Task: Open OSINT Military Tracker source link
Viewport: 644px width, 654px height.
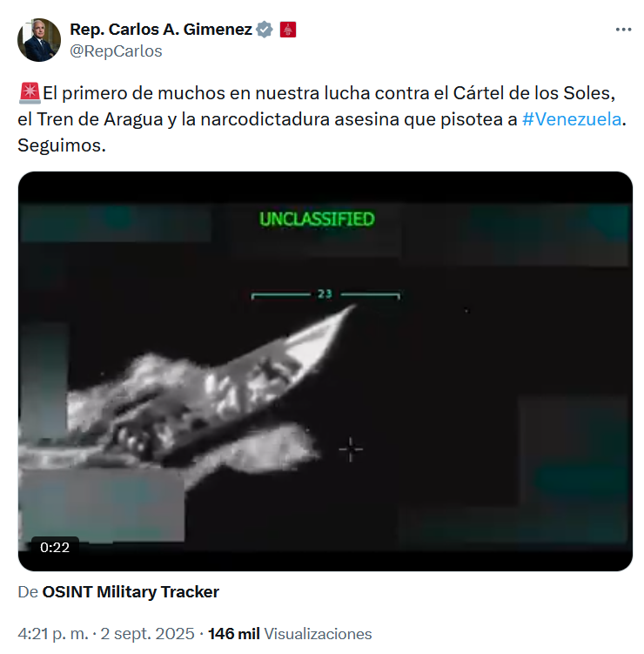Action: 131,592
